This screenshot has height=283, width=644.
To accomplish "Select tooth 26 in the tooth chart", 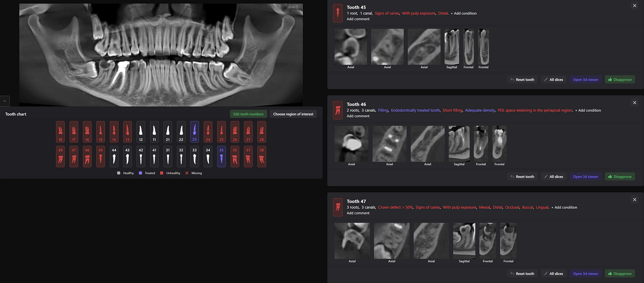I will tap(235, 131).
